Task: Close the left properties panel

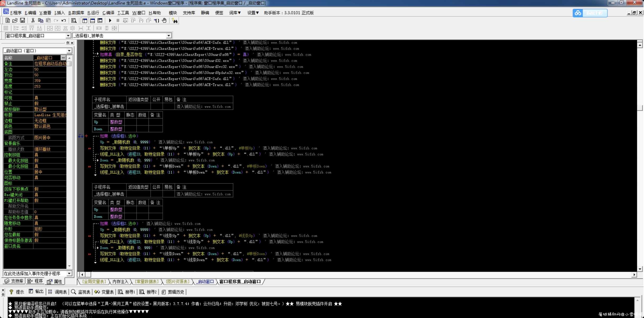Action: click(x=72, y=43)
